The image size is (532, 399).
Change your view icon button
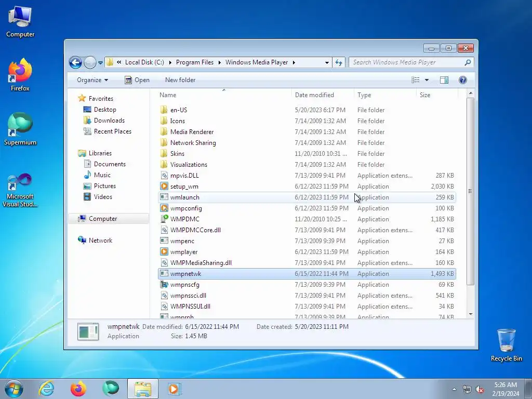pos(415,80)
